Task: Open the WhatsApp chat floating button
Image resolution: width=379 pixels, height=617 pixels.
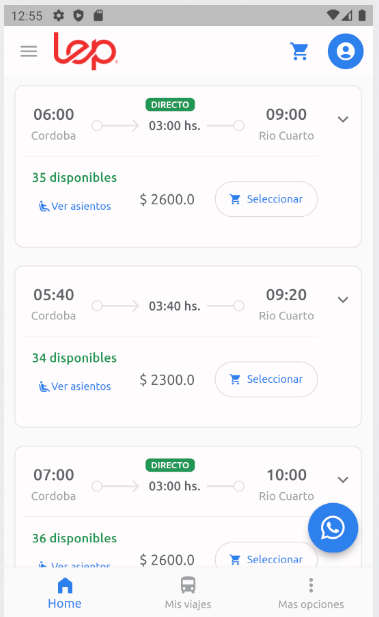Action: tap(333, 527)
